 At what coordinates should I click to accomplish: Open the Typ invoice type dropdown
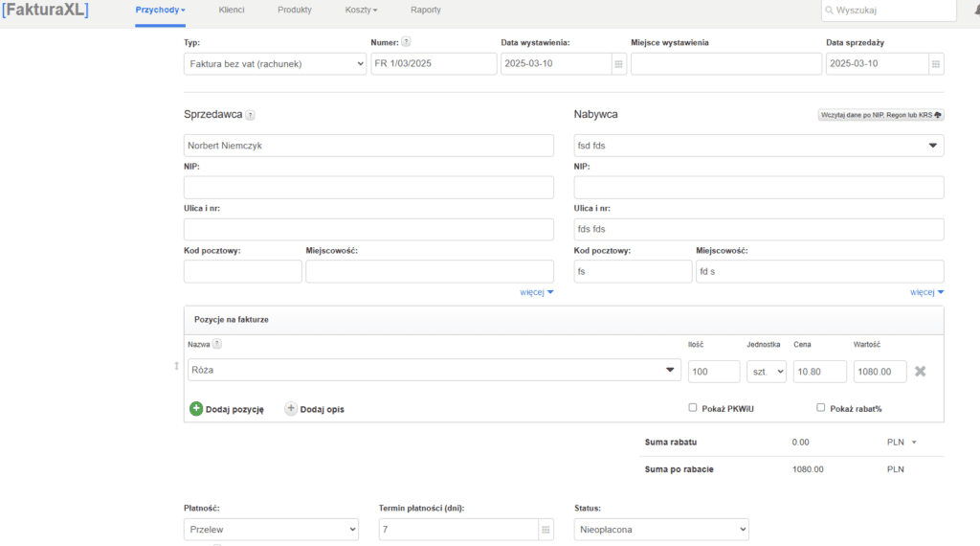[x=275, y=64]
